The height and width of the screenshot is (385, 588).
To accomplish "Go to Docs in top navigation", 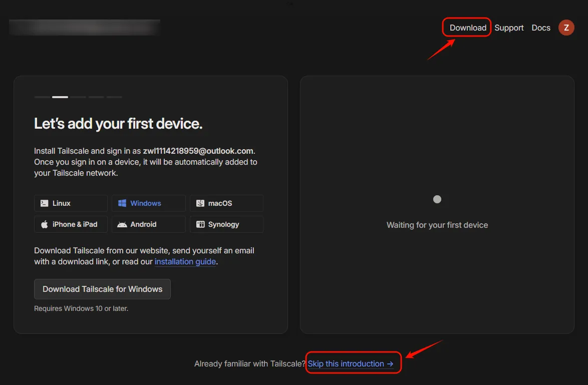I will pyautogui.click(x=541, y=28).
